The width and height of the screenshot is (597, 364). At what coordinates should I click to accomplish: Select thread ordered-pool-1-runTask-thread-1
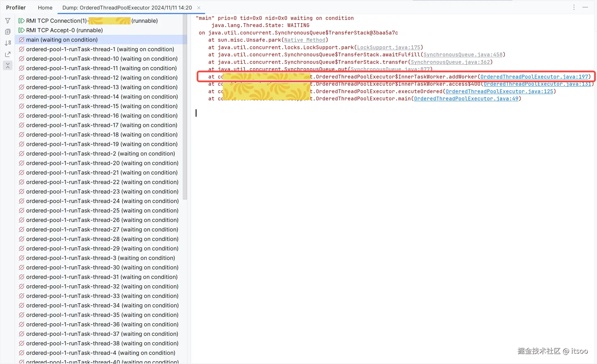(x=100, y=49)
